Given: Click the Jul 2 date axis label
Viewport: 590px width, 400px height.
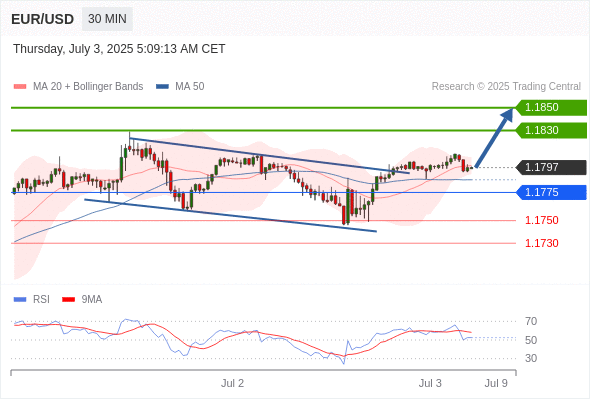Looking at the screenshot, I should [x=232, y=383].
